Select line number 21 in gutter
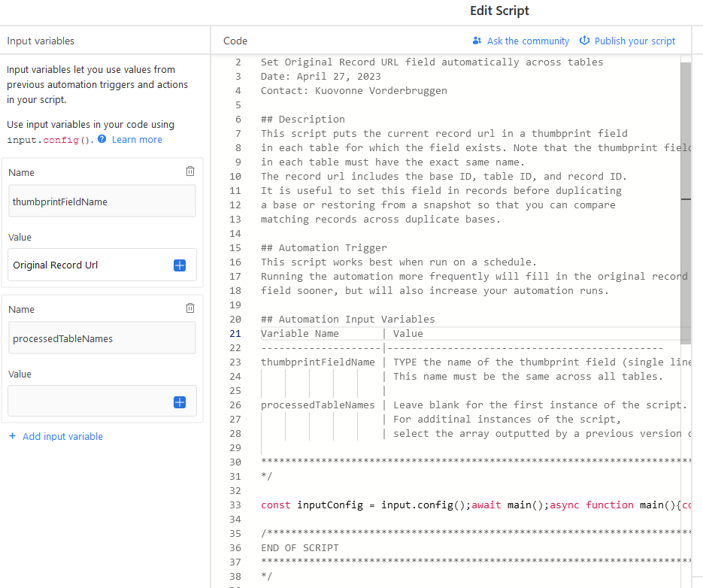Viewport: 703px width, 588px height. (x=235, y=334)
